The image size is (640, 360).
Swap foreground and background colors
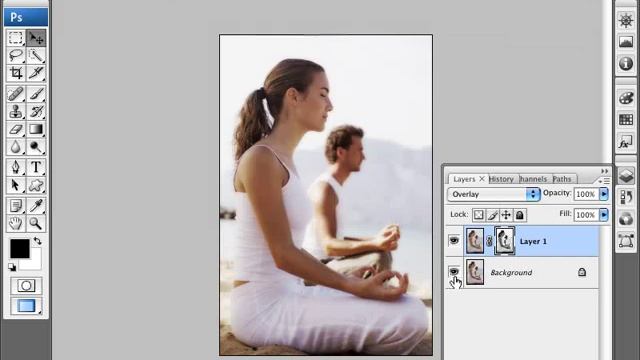click(38, 241)
